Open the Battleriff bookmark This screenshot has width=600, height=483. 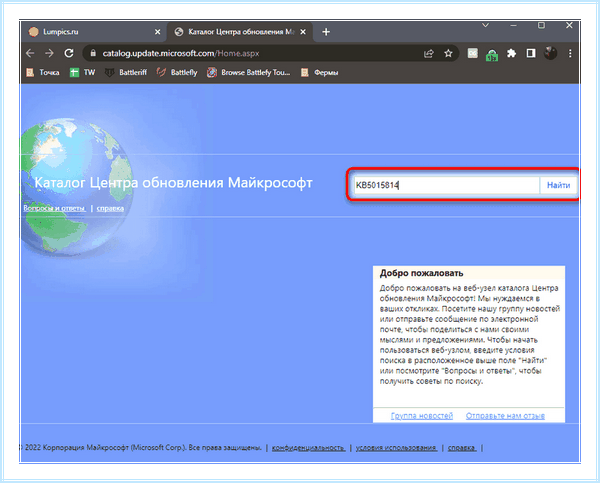pyautogui.click(x=126, y=72)
